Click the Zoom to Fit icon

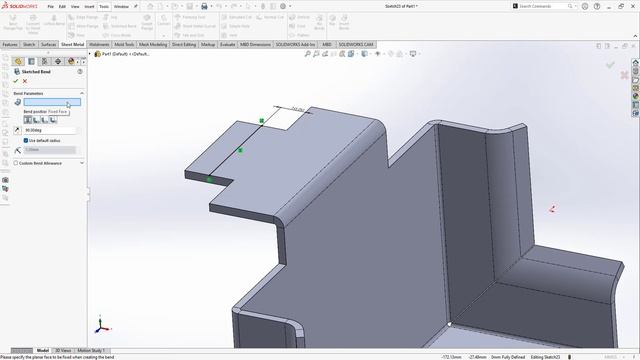[307, 54]
